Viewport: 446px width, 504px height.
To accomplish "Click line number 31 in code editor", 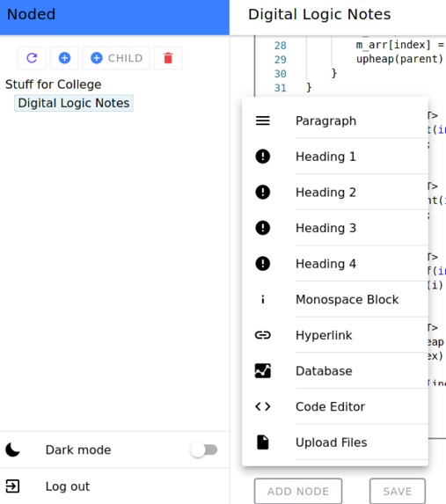I will pyautogui.click(x=280, y=88).
